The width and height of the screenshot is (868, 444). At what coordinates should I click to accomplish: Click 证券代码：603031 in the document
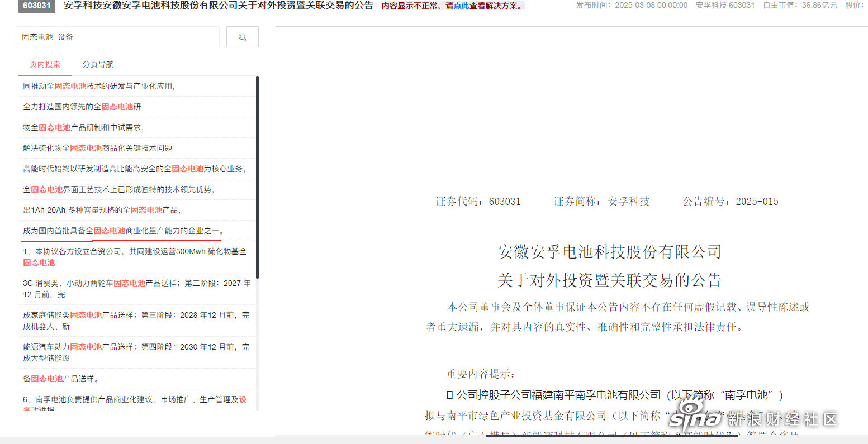coord(478,202)
